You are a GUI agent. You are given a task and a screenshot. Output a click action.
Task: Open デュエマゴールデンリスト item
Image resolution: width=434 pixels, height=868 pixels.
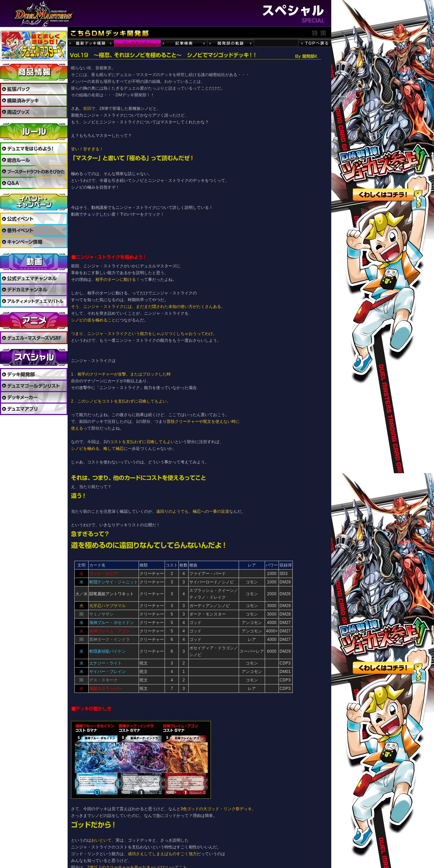pyautogui.click(x=34, y=386)
